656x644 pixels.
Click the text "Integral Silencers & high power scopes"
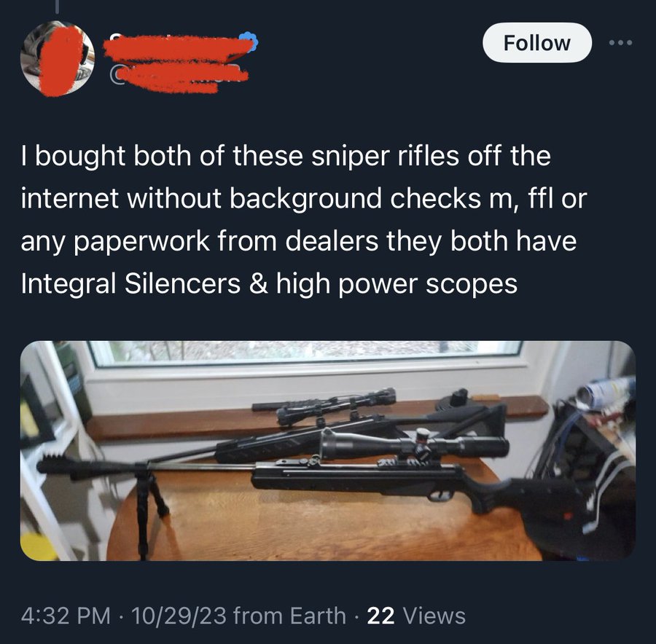coord(269,284)
